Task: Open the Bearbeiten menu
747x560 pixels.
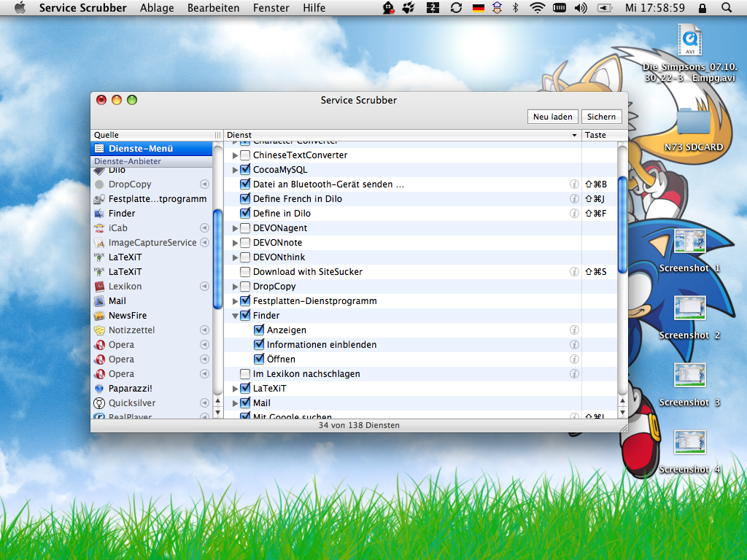Action: [213, 7]
